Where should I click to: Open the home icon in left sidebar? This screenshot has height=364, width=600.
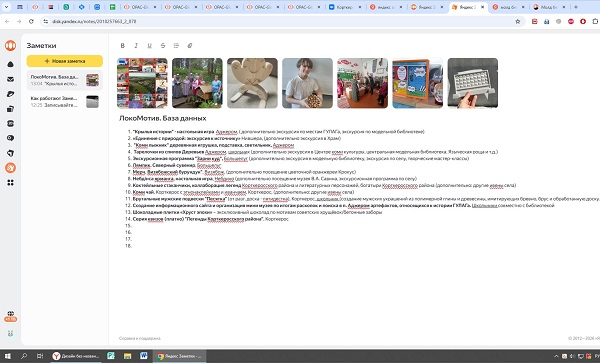(10, 64)
